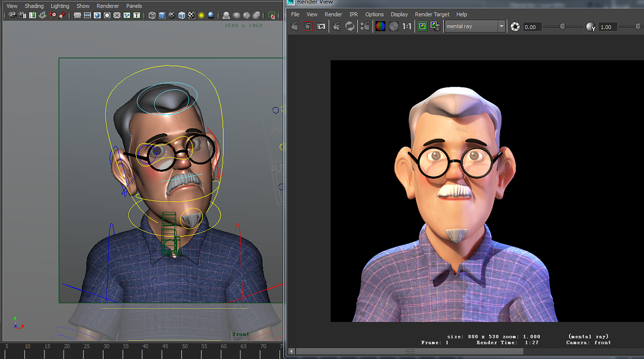Click the Render Region icon with red border

pos(307,26)
